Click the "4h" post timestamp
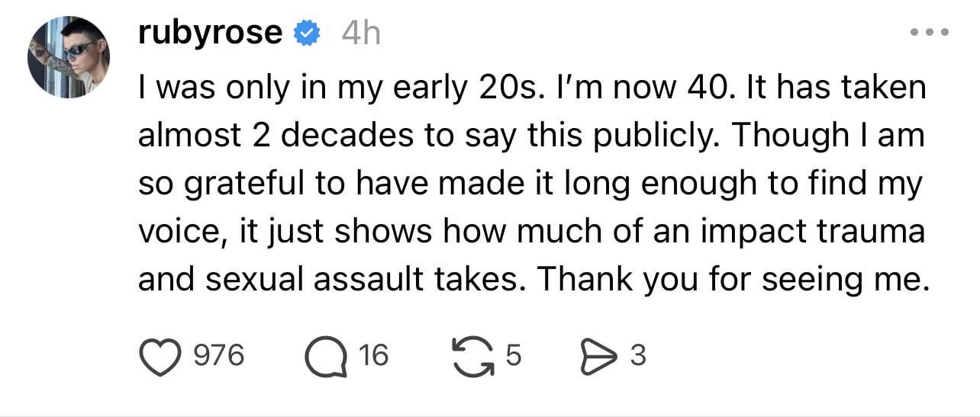This screenshot has height=417, width=980. point(360,34)
